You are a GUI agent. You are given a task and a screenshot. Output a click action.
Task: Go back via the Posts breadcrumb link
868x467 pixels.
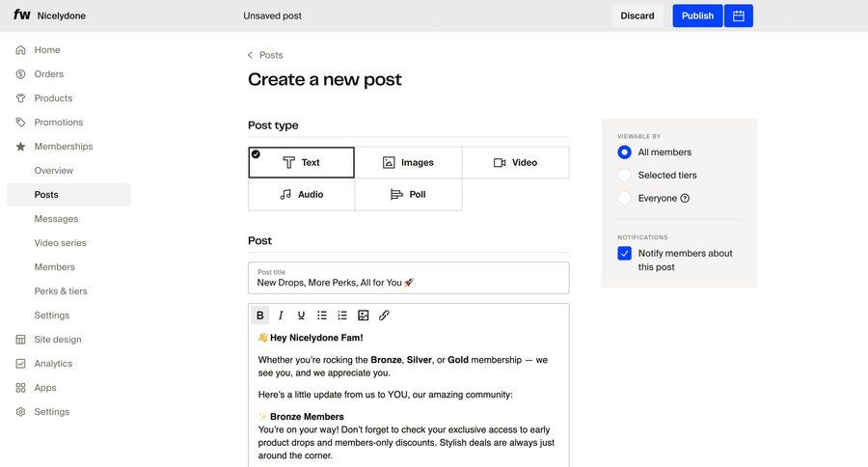pos(271,55)
